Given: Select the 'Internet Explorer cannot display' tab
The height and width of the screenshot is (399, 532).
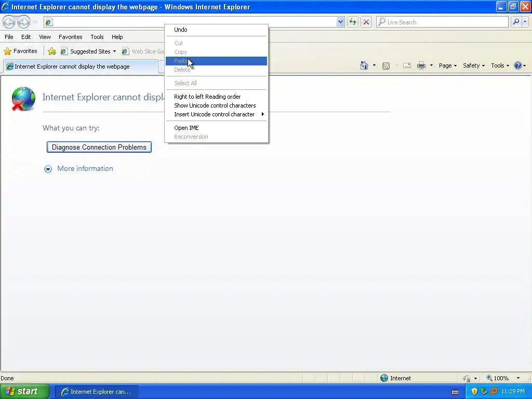Looking at the screenshot, I should point(81,66).
